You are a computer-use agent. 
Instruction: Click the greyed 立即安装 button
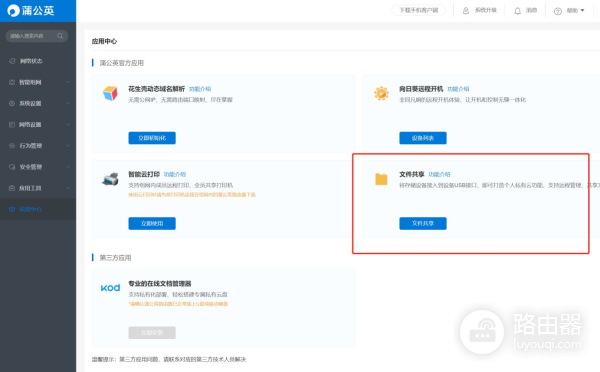pos(152,333)
